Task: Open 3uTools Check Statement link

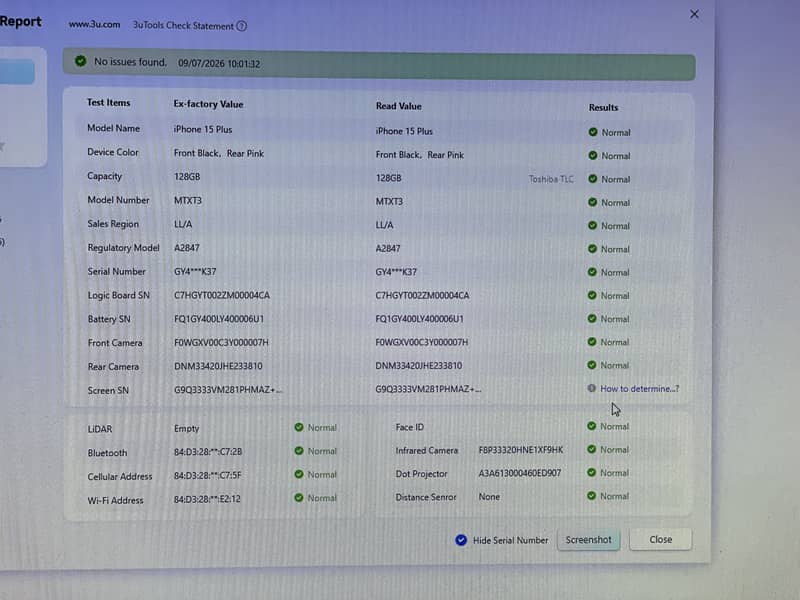Action: point(183,26)
